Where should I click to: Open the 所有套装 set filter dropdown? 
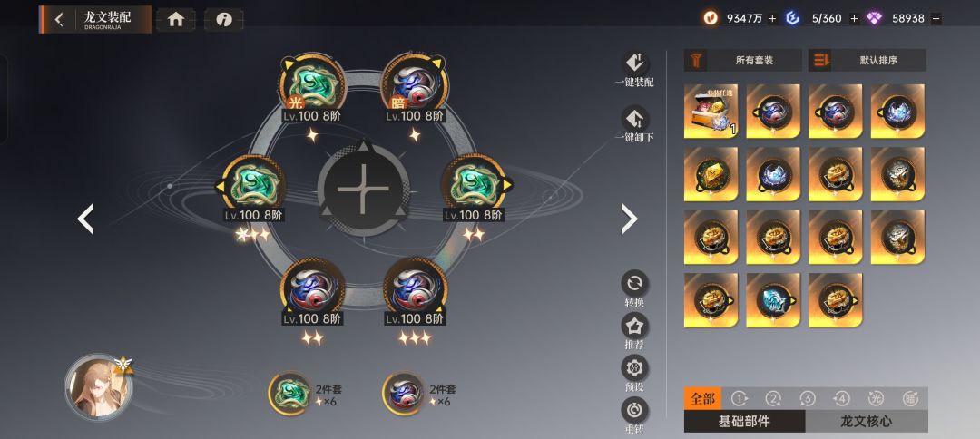(x=742, y=61)
